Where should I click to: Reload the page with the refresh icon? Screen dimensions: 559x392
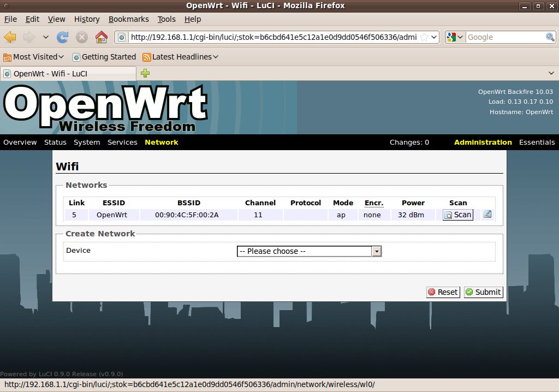pos(63,37)
